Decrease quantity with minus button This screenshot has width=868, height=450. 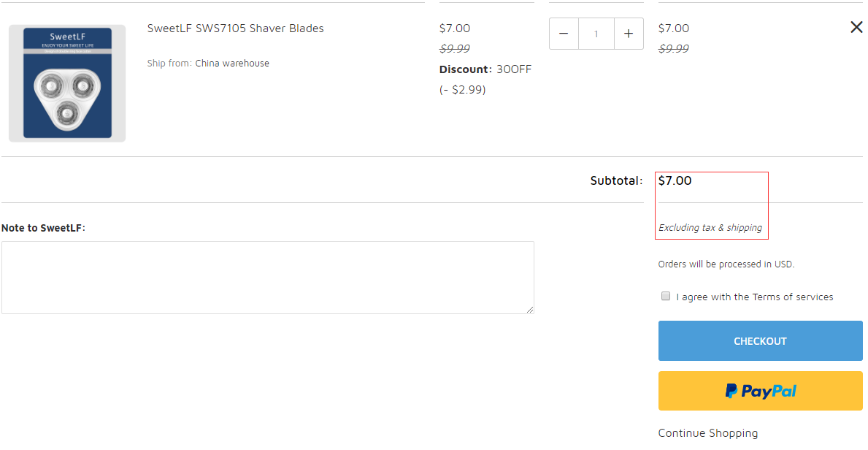coord(564,34)
